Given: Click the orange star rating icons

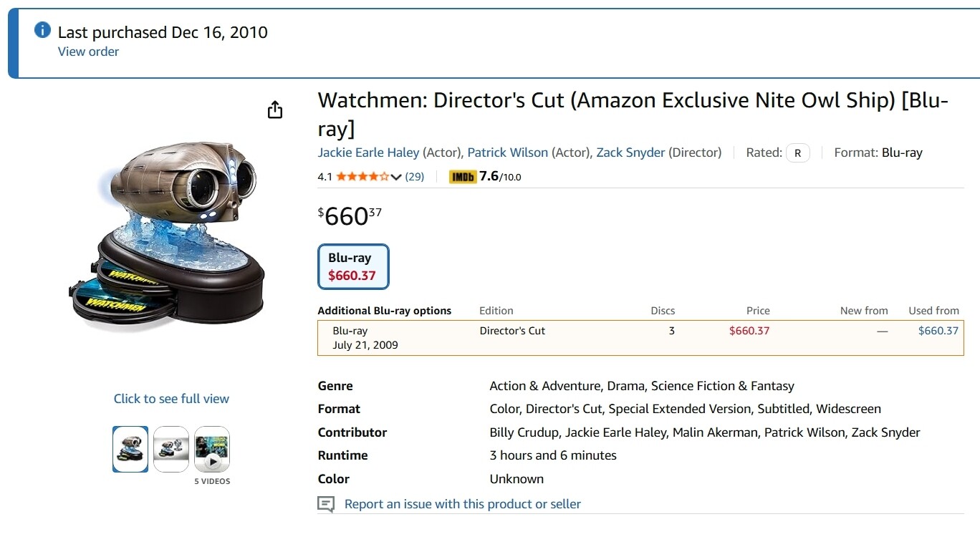Looking at the screenshot, I should coord(362,177).
